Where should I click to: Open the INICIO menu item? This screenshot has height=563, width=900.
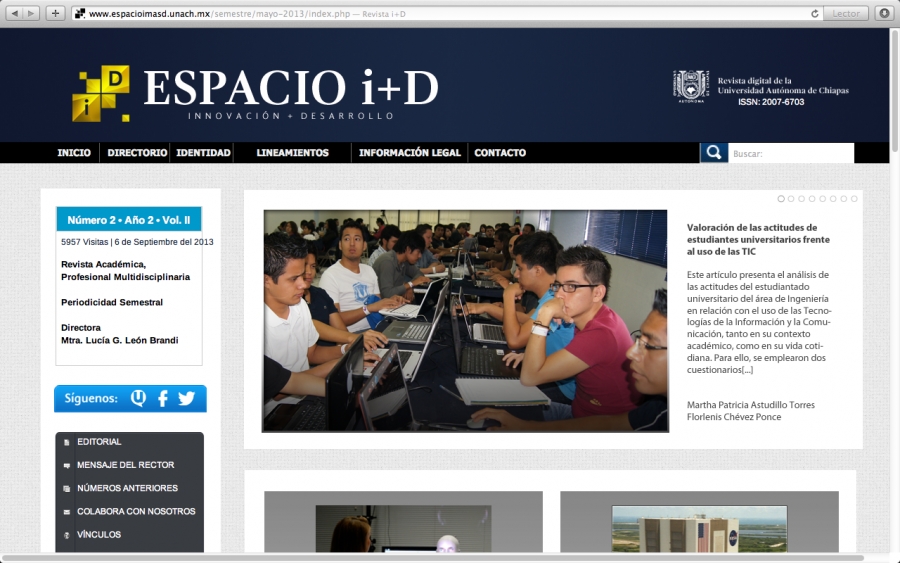(x=74, y=153)
